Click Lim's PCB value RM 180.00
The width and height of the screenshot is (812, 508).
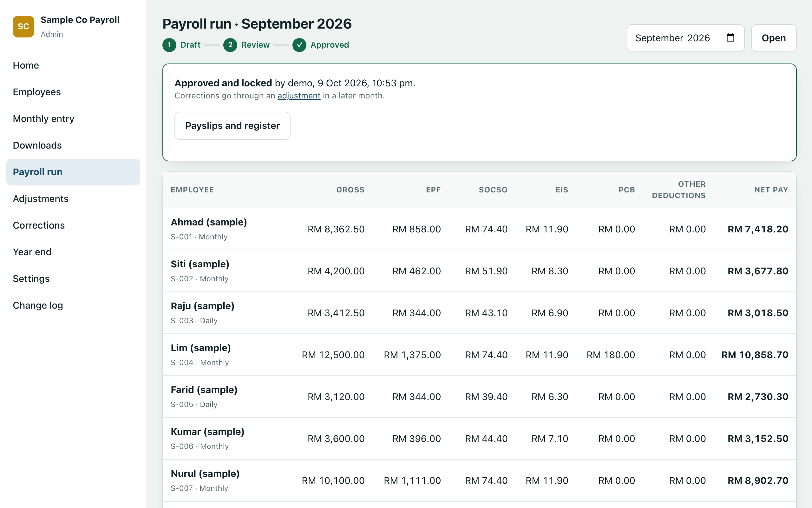point(611,355)
